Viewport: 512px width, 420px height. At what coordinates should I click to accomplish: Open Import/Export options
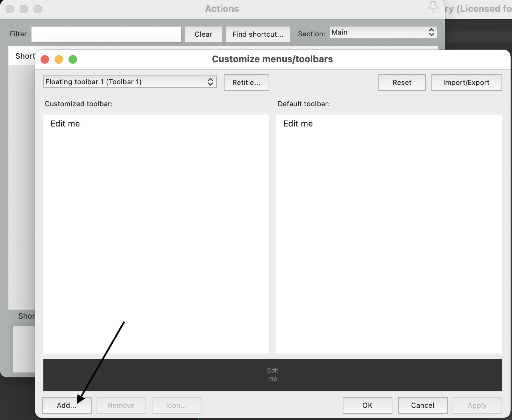coord(467,82)
